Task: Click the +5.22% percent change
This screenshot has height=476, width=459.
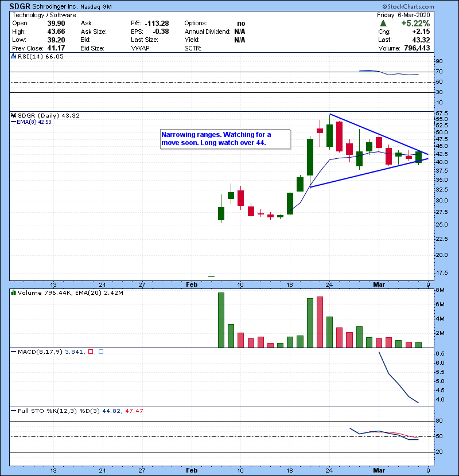Action: [x=415, y=24]
